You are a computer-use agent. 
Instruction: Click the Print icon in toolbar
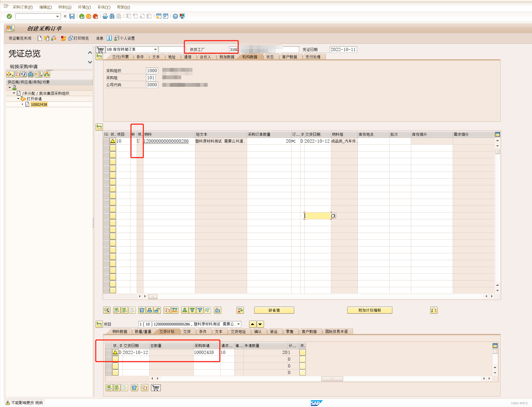[x=105, y=16]
